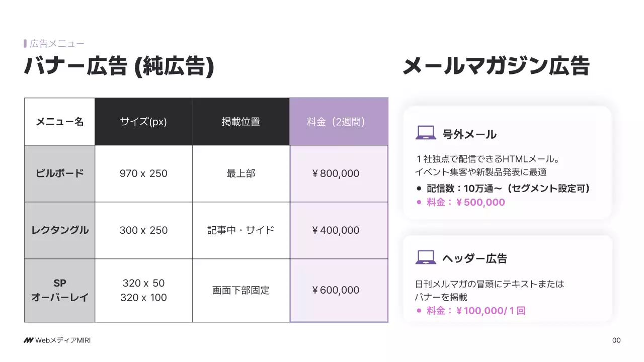Select the メールマガジン広告 heading
The height and width of the screenshot is (362, 644).
496,67
